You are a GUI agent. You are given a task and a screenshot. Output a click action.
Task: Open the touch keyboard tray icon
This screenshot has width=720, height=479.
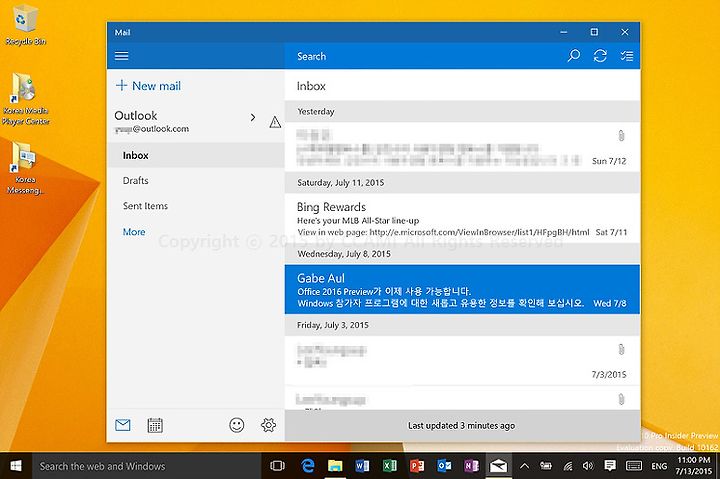(x=634, y=466)
